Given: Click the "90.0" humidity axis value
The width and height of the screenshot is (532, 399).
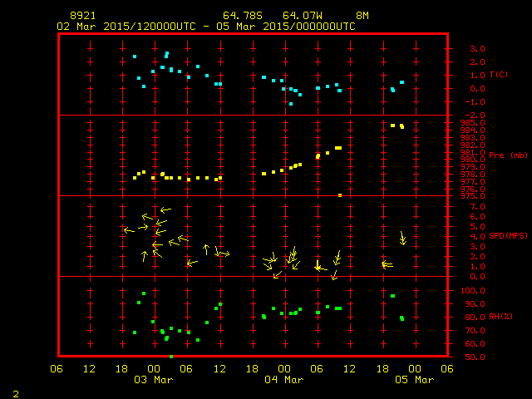Looking at the screenshot, I should (475, 304).
